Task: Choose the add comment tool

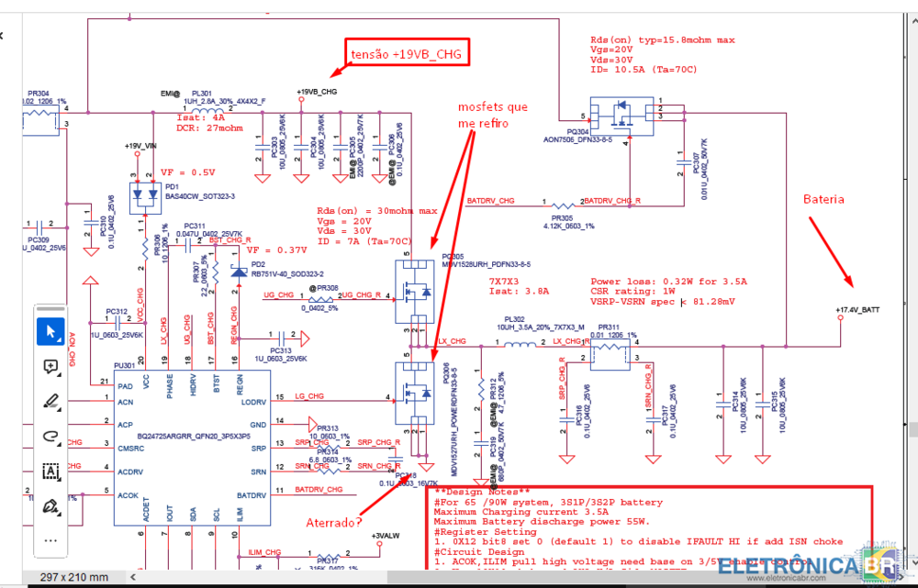Action: pyautogui.click(x=50, y=366)
